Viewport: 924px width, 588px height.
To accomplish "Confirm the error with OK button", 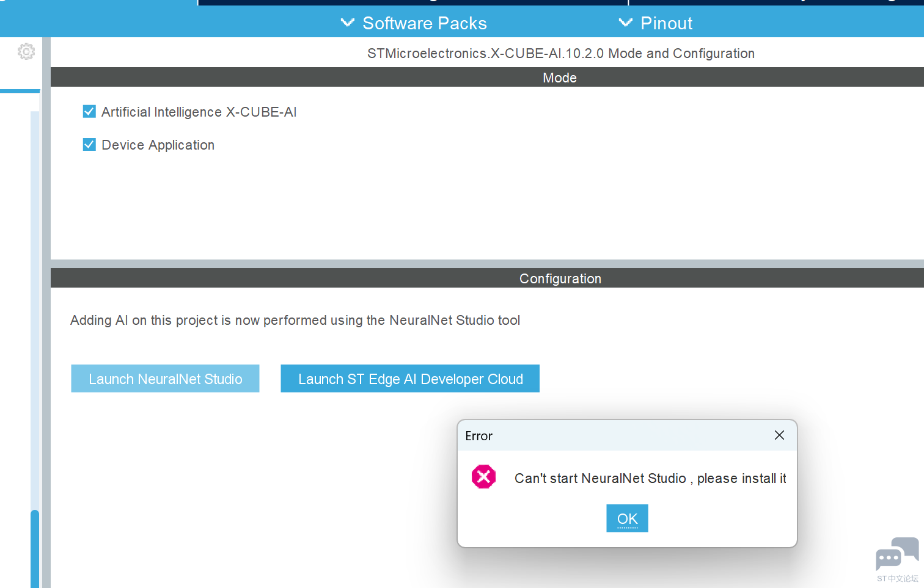I will 627,518.
